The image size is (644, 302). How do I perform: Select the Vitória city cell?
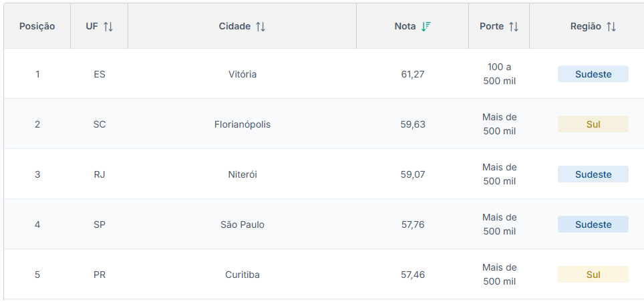(x=243, y=74)
